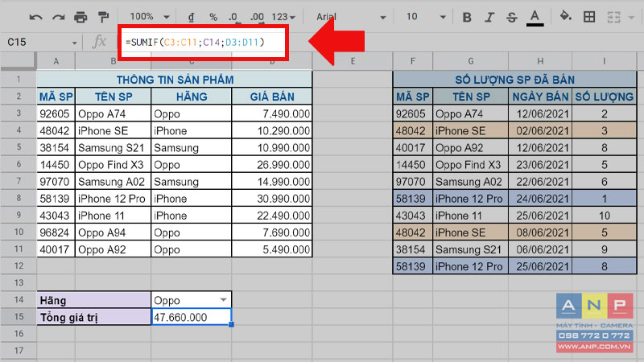The width and height of the screenshot is (644, 362).
Task: Click the Undo arrow icon
Action: 35,17
